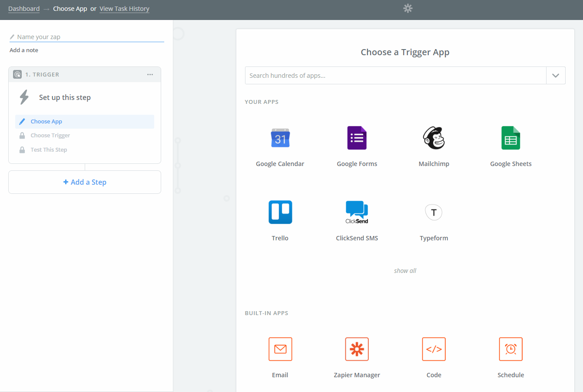Open the trigger step options ellipsis menu
This screenshot has height=392, width=583.
tap(150, 75)
